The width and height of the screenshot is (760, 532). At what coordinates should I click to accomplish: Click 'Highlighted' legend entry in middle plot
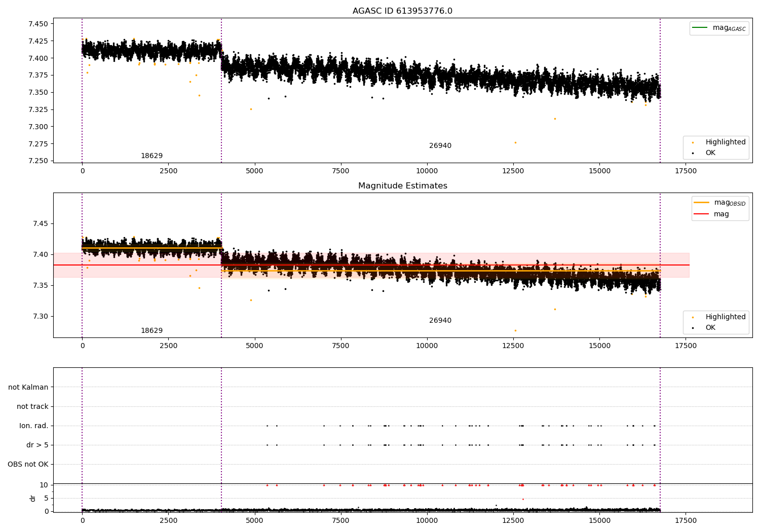point(719,317)
